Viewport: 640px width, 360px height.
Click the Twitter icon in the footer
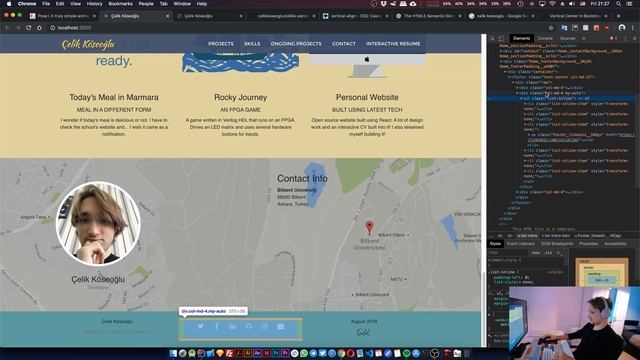tap(200, 326)
